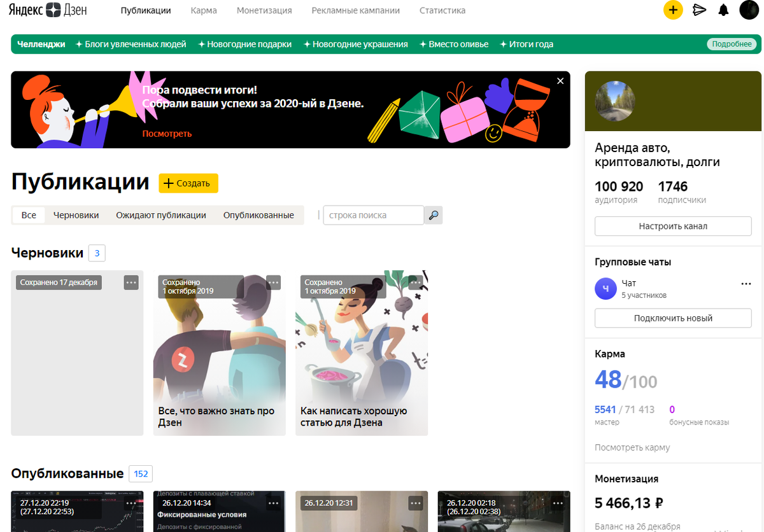Click Подробнее in the challenges bar

[x=732, y=45]
